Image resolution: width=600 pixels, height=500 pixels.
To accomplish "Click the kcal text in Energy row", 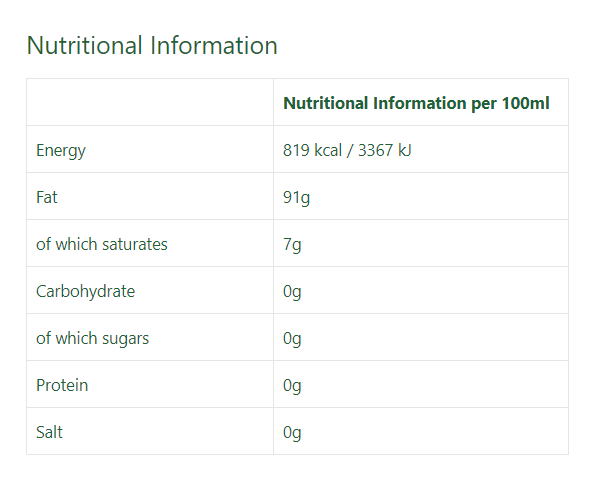I will pos(328,150).
